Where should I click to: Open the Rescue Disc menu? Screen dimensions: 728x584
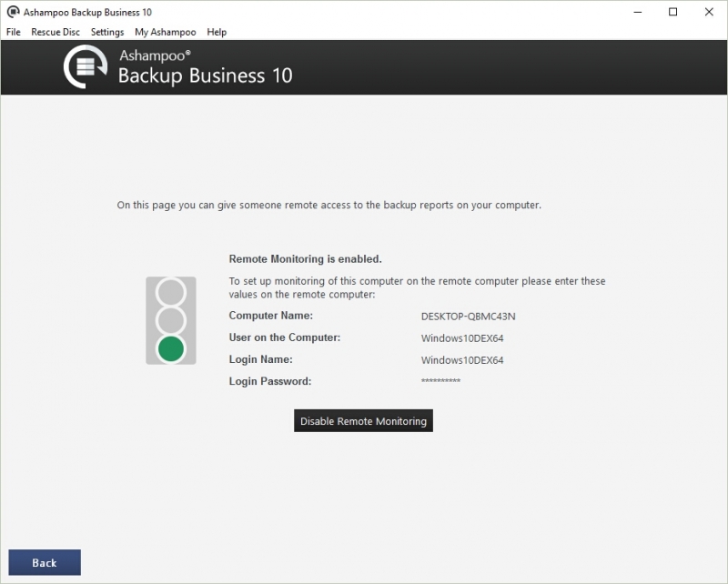click(56, 32)
